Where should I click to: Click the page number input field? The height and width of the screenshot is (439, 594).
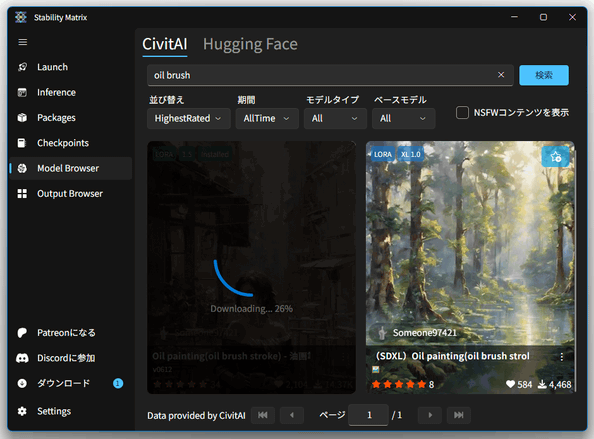(x=369, y=415)
